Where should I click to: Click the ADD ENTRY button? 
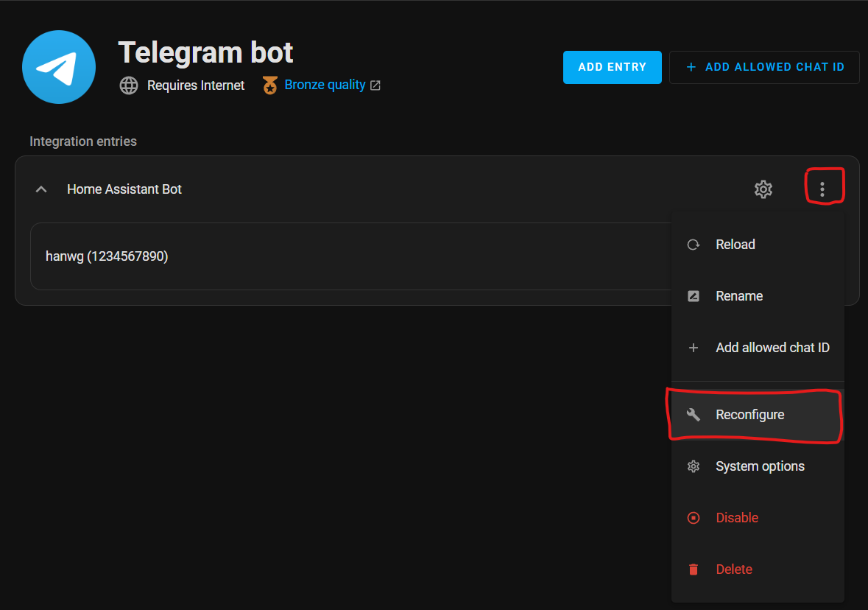pos(613,67)
